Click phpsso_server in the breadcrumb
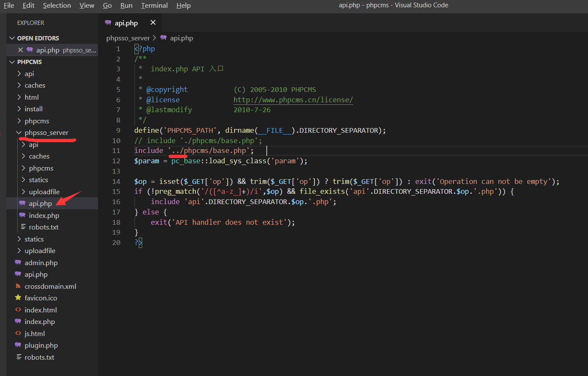588x376 pixels. [128, 38]
